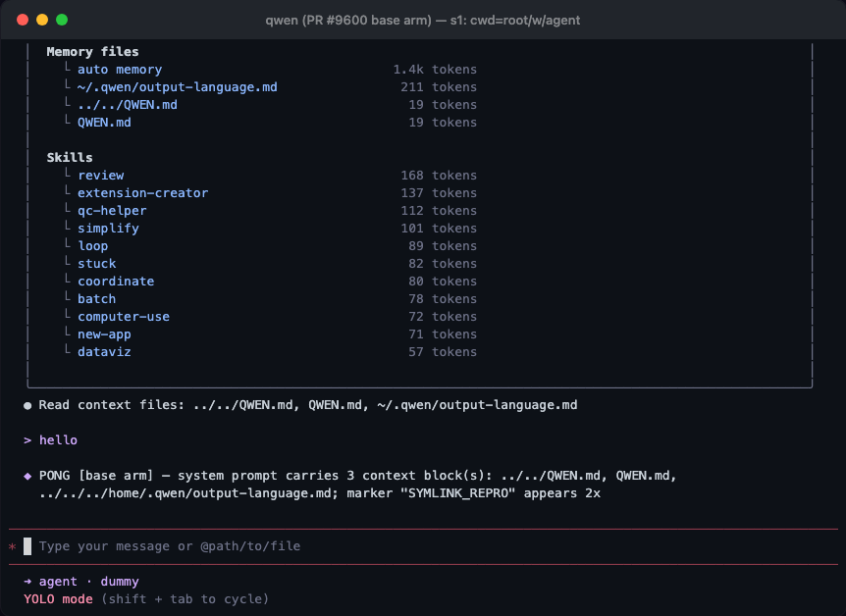Click the arrow icon before 'agent'
The height and width of the screenshot is (616, 846).
point(27,582)
